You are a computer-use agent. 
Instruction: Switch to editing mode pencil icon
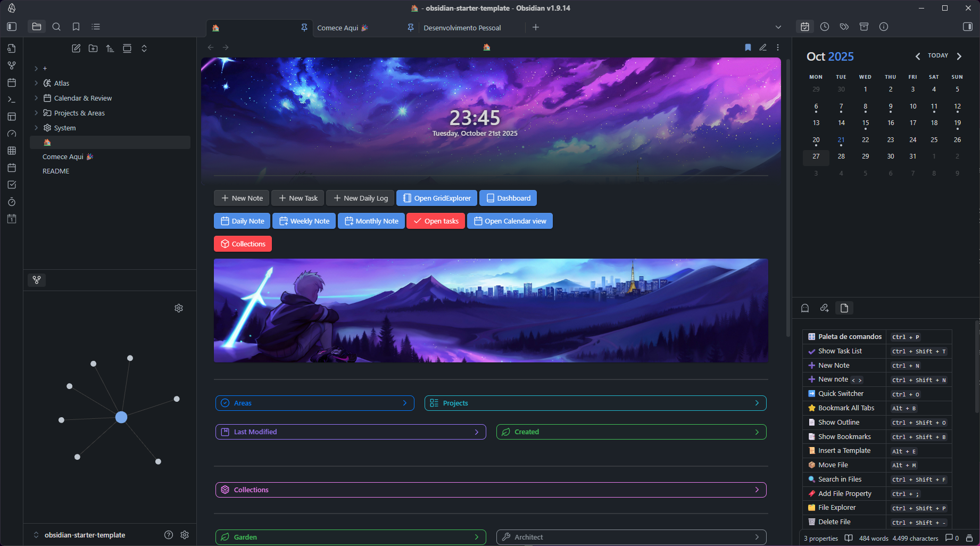point(763,47)
